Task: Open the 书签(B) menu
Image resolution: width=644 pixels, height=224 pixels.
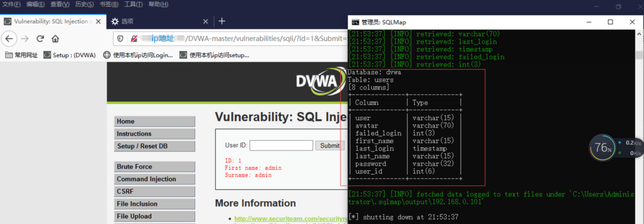Action: (x=109, y=4)
